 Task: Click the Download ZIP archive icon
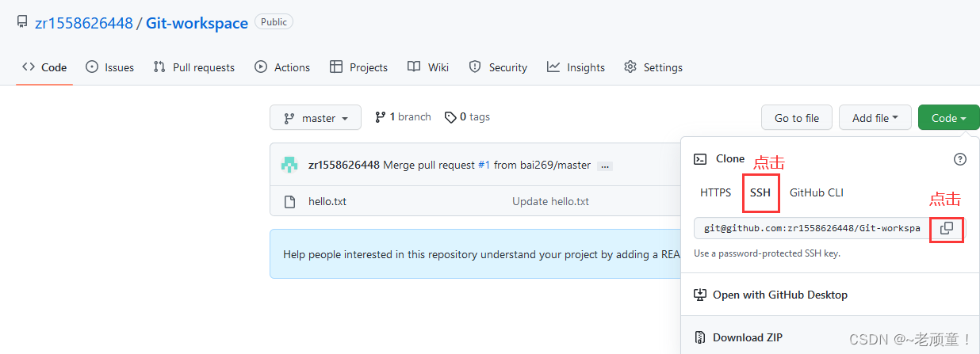click(700, 337)
